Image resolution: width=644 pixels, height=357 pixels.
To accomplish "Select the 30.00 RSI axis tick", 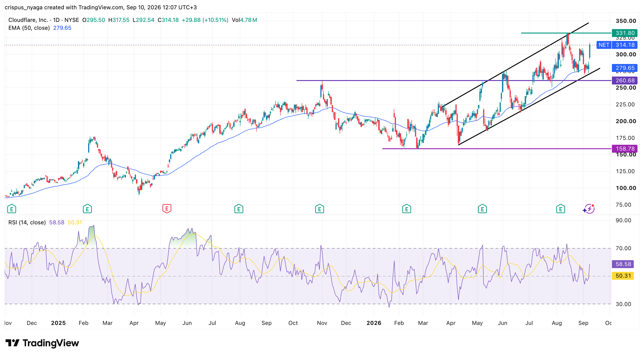I will point(623,304).
